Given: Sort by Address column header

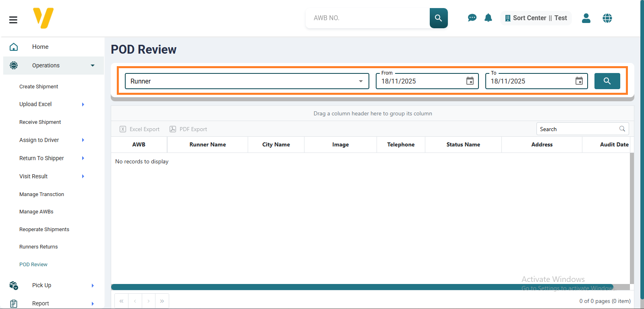Looking at the screenshot, I should (542, 144).
